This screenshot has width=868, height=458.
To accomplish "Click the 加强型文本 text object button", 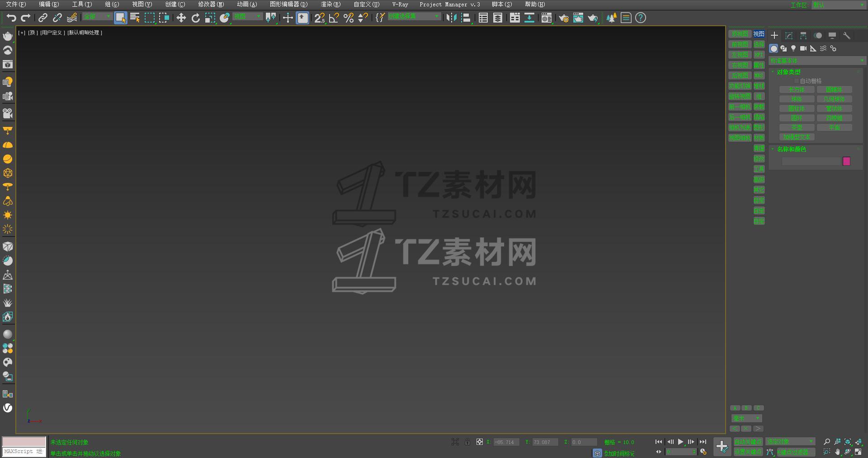I will pos(797,137).
